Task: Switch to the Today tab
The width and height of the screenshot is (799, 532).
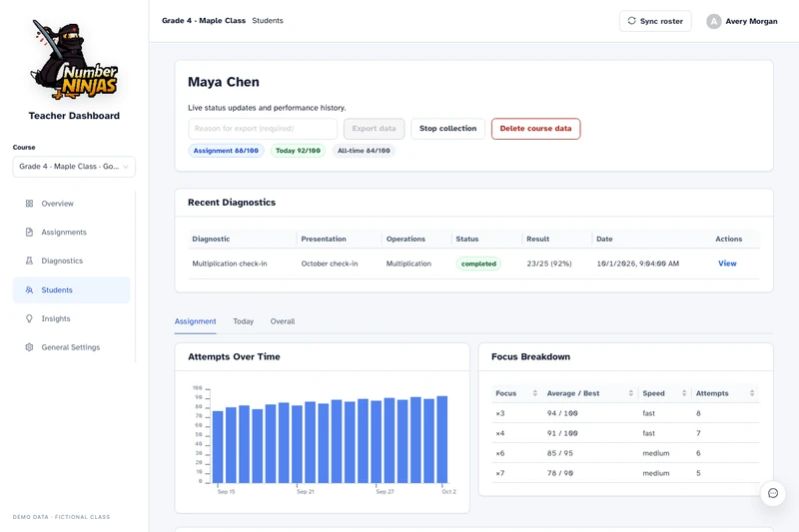Action: pos(243,321)
